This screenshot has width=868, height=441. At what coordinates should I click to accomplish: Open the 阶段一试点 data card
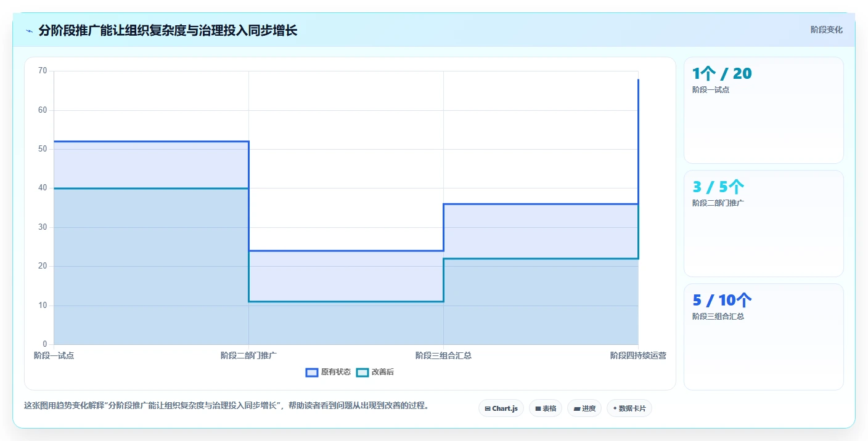[x=764, y=110]
